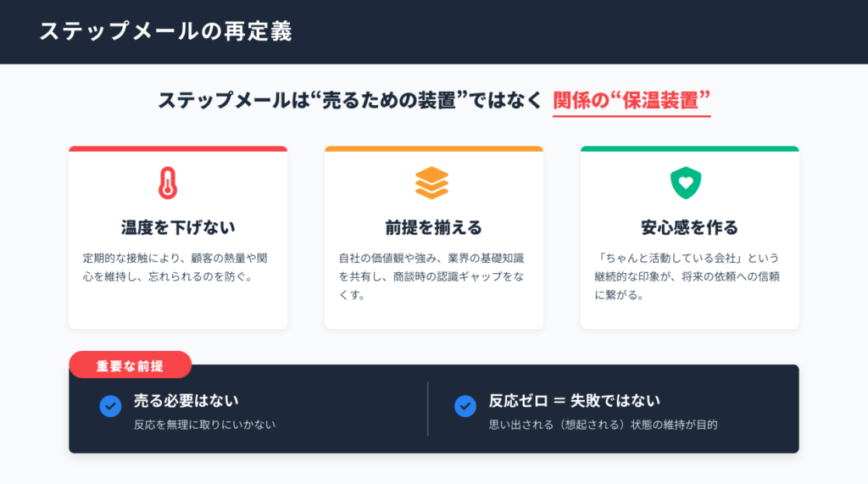Click the 温度を下げない card heading

[178, 227]
